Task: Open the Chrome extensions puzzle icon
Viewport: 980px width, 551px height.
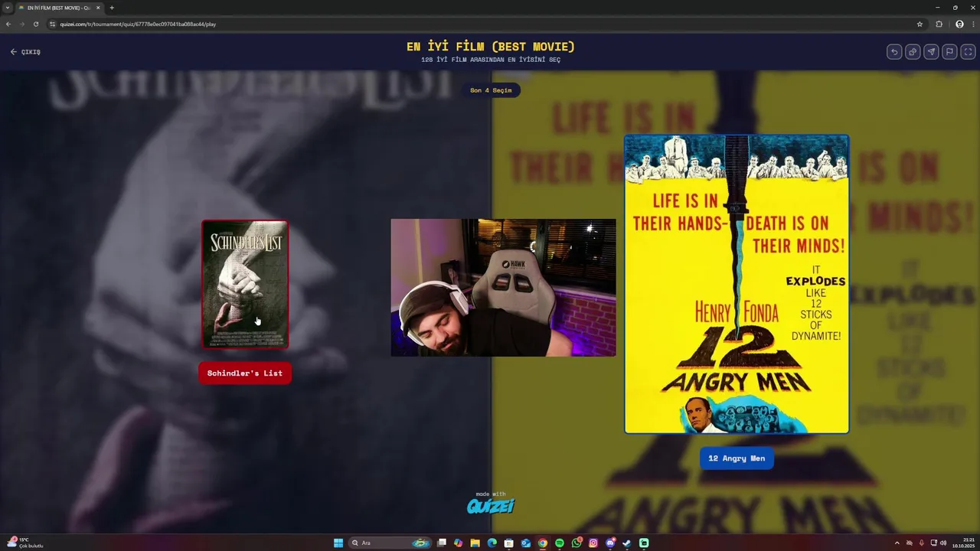Action: coord(939,24)
